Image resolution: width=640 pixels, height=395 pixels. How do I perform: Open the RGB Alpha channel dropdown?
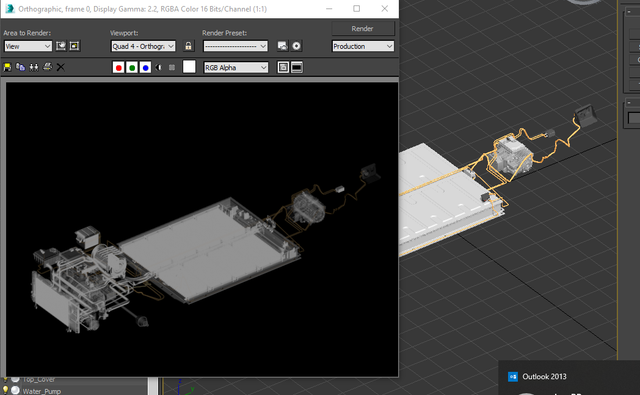click(x=236, y=67)
